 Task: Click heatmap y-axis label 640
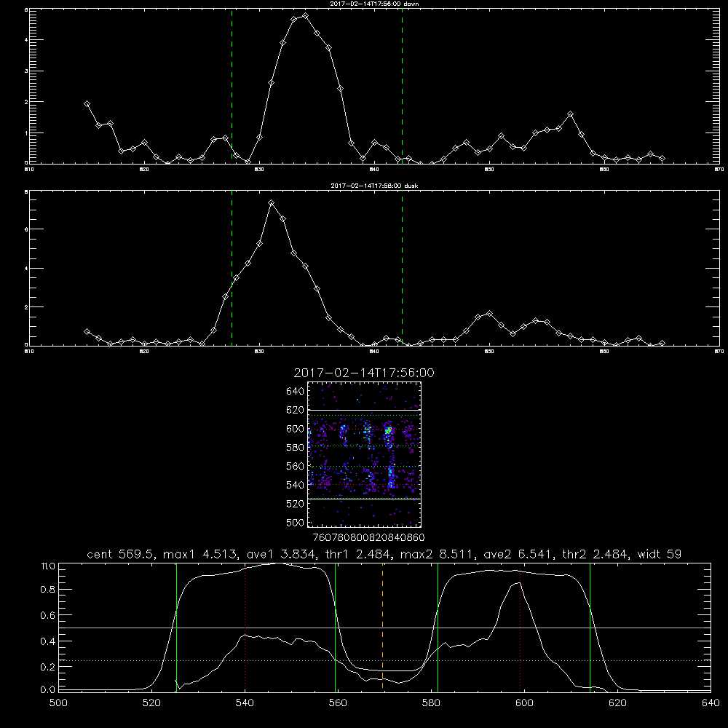click(296, 391)
